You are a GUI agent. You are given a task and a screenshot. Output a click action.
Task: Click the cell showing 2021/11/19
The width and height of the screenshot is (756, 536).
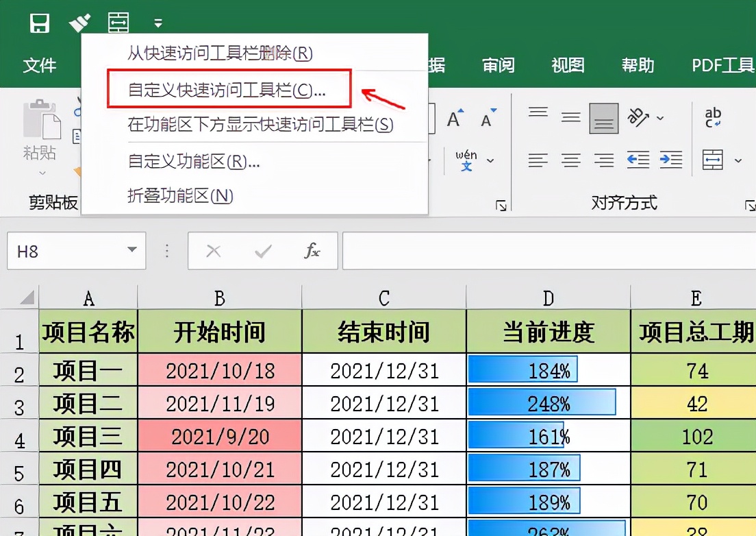click(x=219, y=403)
